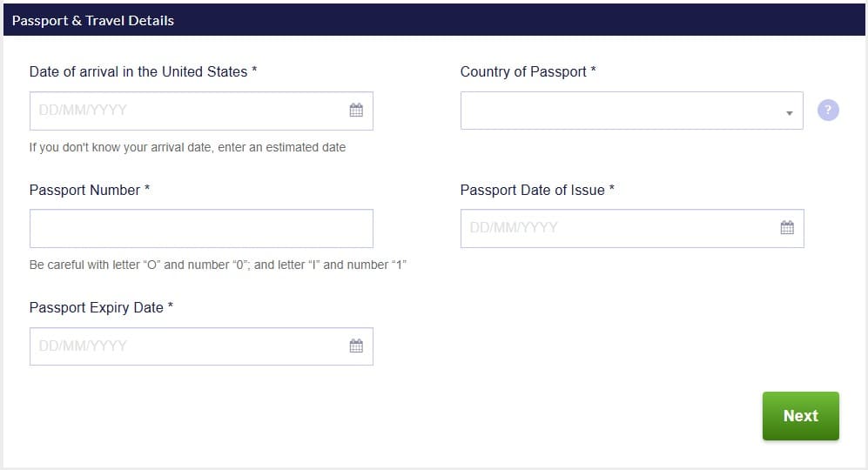
Task: Open calendar for Passport Date of Issue
Action: [x=787, y=228]
